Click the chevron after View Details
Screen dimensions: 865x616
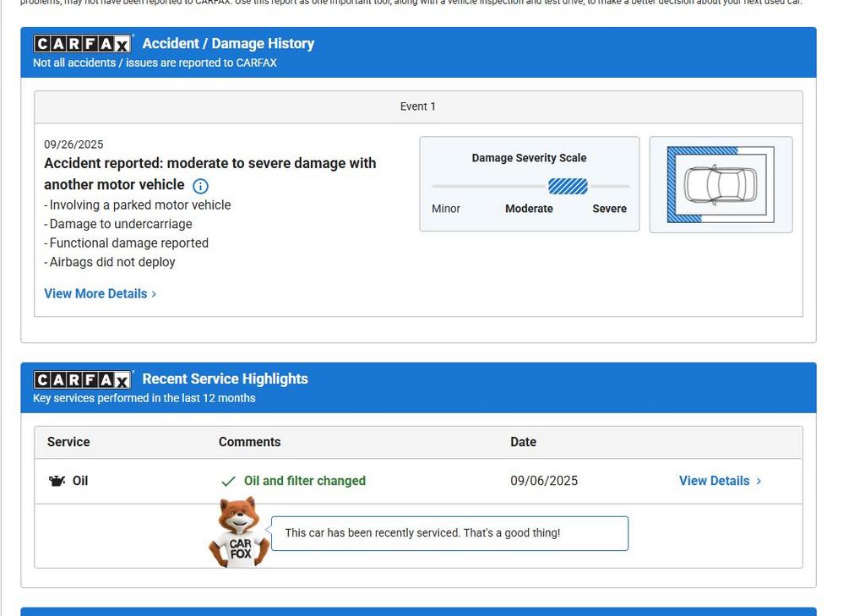[x=759, y=482]
